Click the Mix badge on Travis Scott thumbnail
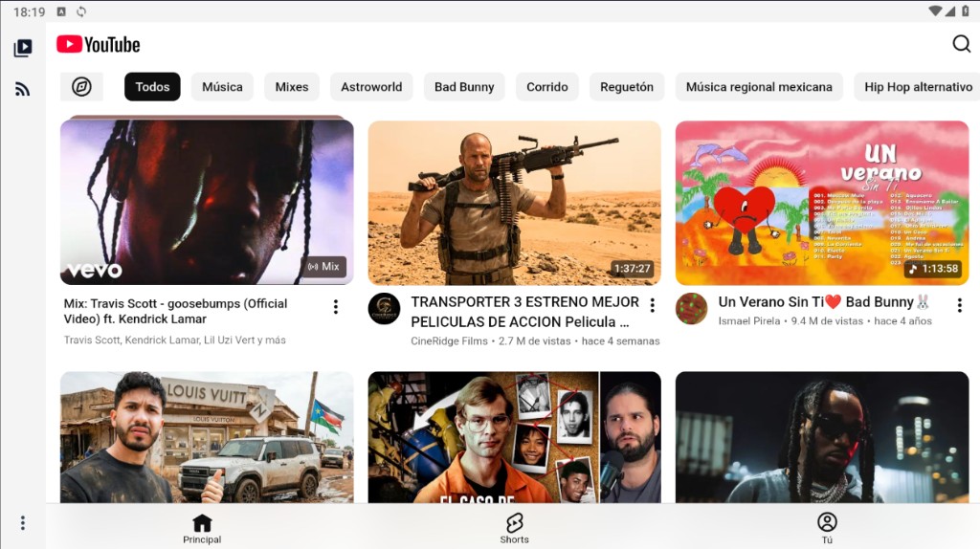980x549 pixels. coord(323,267)
